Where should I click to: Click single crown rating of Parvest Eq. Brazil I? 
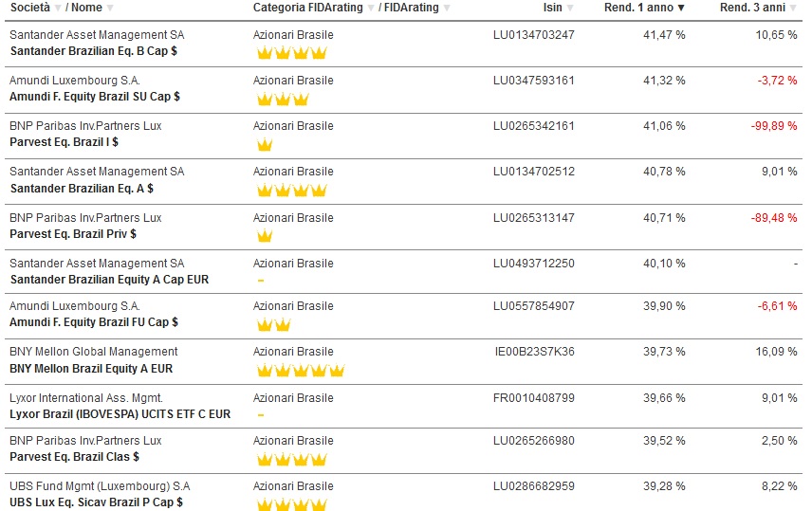265,144
